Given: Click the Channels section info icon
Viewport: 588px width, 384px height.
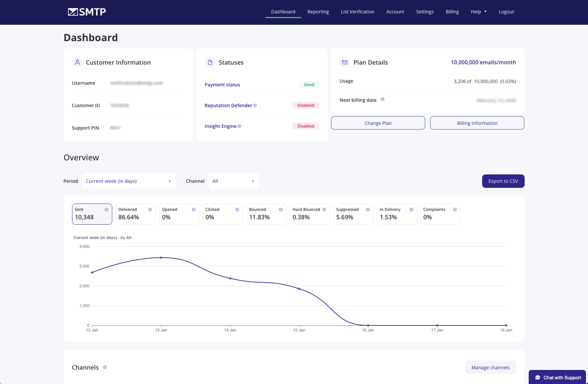Looking at the screenshot, I should pos(105,367).
